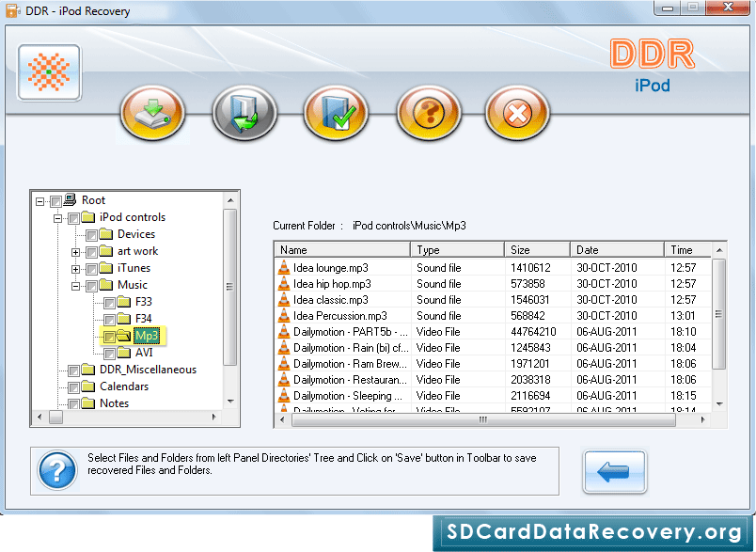Click the folder tree vertical scrollbar thumb
The width and height of the screenshot is (756, 552).
coord(230,287)
